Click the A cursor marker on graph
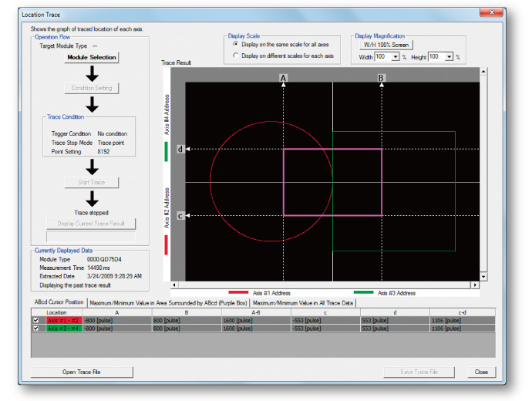Viewport: 532px width, 401px height. (283, 78)
